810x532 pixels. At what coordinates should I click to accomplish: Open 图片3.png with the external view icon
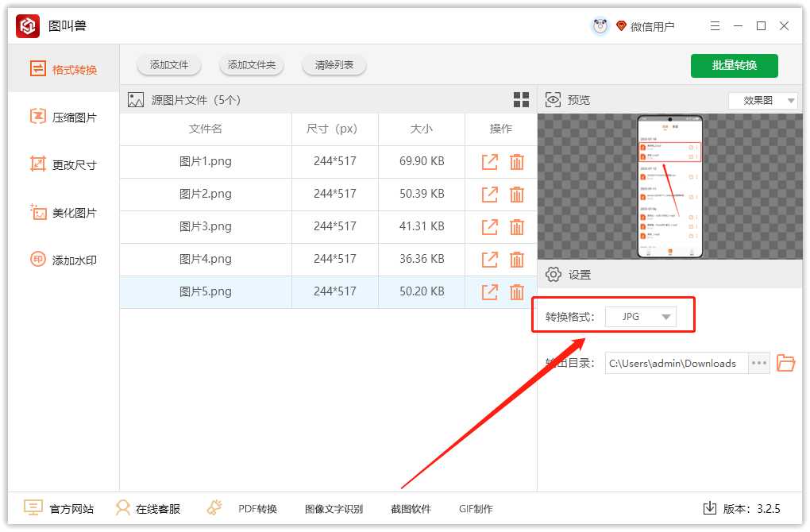point(489,226)
